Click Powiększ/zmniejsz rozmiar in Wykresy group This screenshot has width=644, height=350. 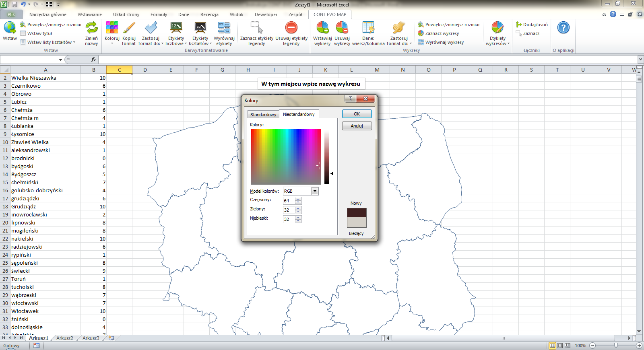[x=449, y=25]
